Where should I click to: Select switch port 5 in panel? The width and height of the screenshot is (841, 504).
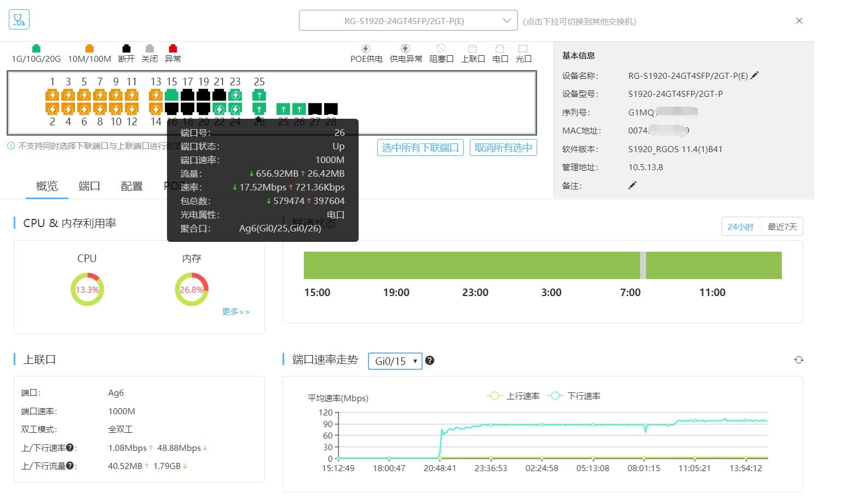coord(84,95)
